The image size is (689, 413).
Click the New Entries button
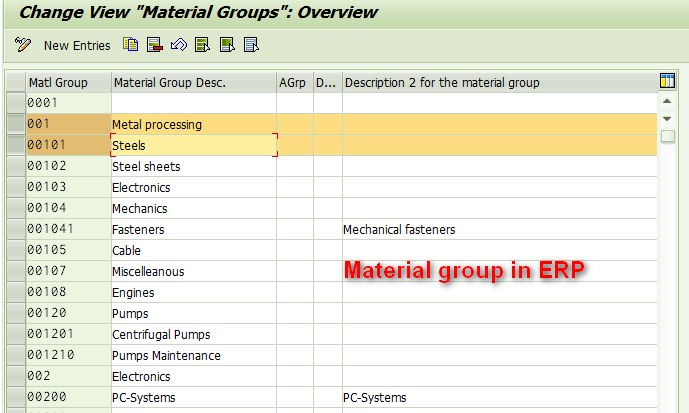click(77, 45)
